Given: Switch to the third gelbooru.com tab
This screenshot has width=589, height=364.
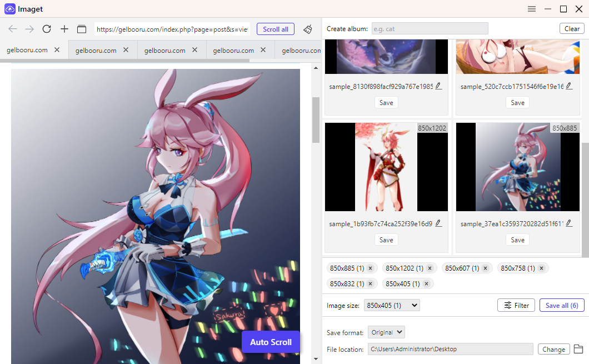Looking at the screenshot, I should 164,51.
